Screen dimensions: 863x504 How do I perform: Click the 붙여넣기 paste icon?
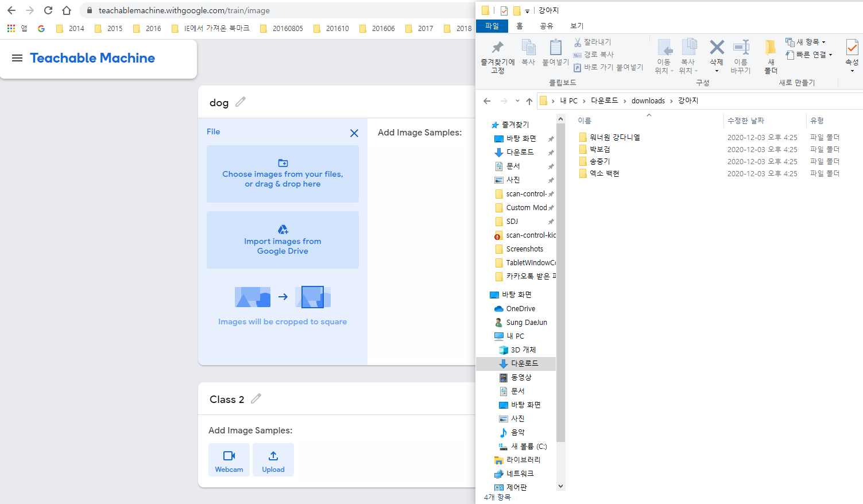(555, 53)
